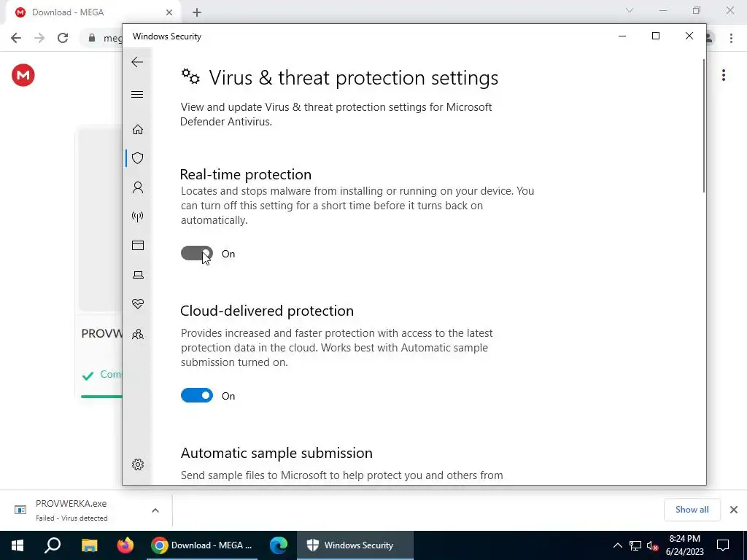Open Chrome tab search chevron

[630, 10]
